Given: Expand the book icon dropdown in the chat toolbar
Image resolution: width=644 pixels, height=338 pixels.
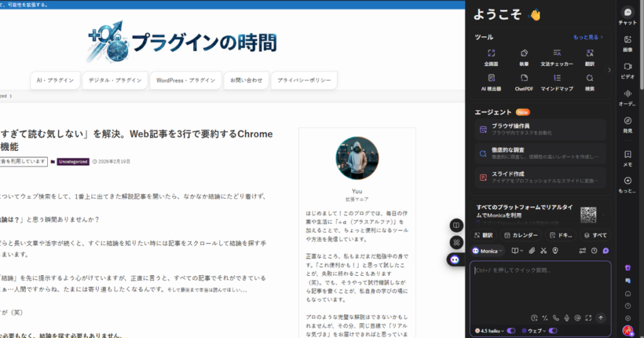Looking at the screenshot, I should [517, 251].
